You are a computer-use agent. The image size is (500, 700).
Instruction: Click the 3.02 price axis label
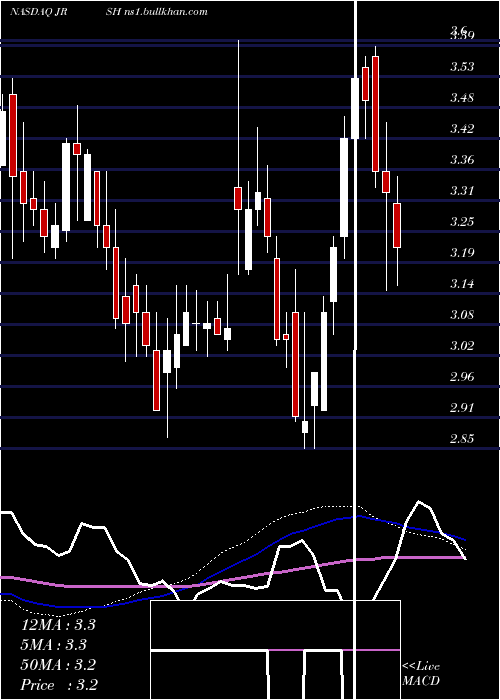click(x=462, y=346)
